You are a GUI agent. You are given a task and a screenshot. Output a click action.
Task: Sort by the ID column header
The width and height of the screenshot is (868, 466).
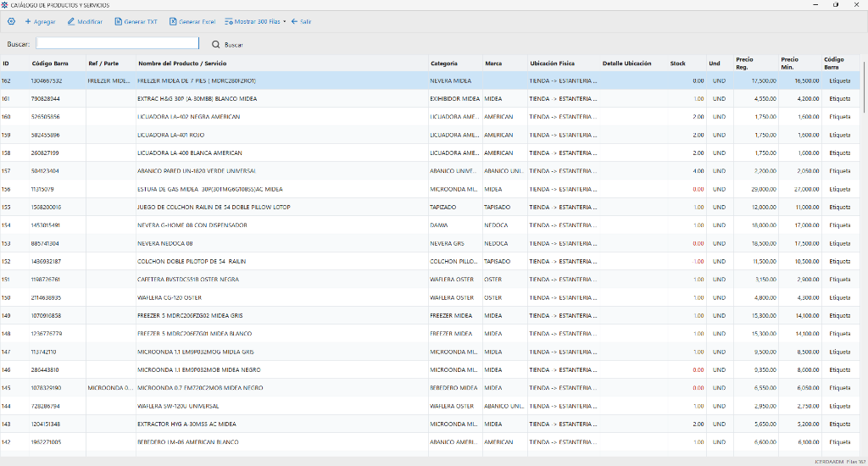coord(6,63)
